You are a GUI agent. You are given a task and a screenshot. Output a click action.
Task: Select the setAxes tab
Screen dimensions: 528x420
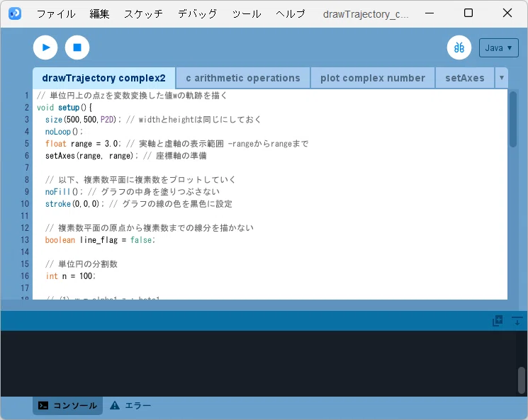(x=465, y=78)
